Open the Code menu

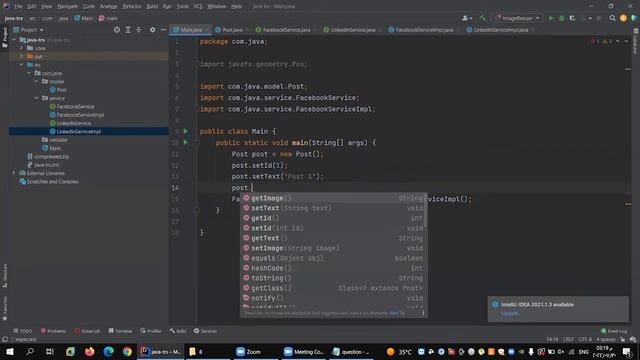click(x=89, y=7)
